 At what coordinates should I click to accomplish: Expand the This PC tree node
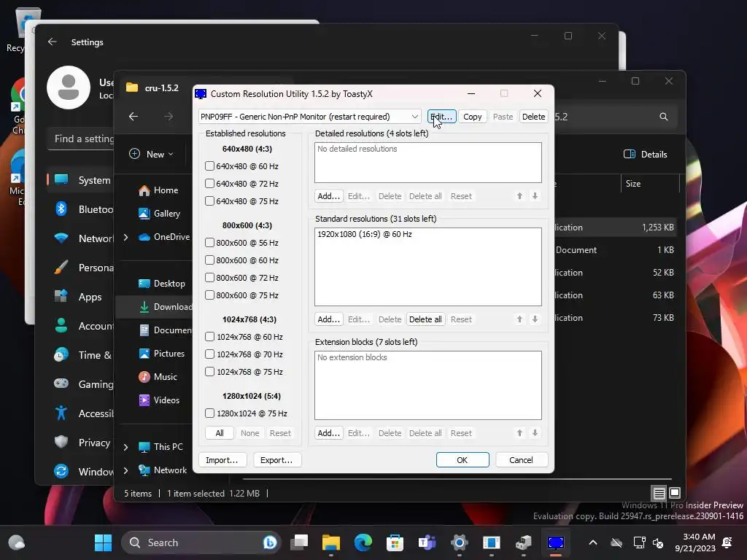pos(125,447)
